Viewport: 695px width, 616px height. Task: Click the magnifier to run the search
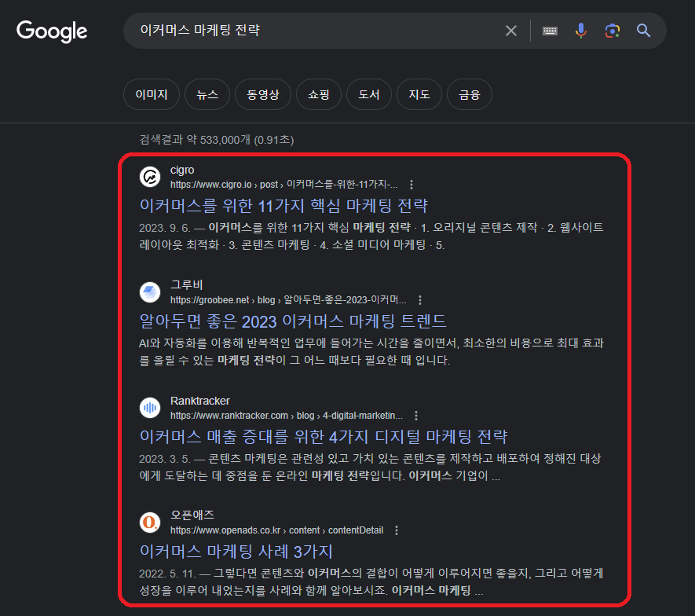point(643,30)
